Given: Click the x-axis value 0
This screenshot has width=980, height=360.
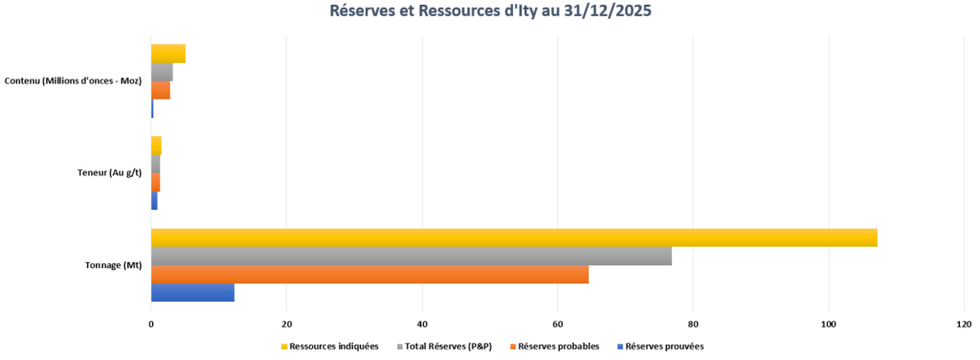Looking at the screenshot, I should pos(151,325).
